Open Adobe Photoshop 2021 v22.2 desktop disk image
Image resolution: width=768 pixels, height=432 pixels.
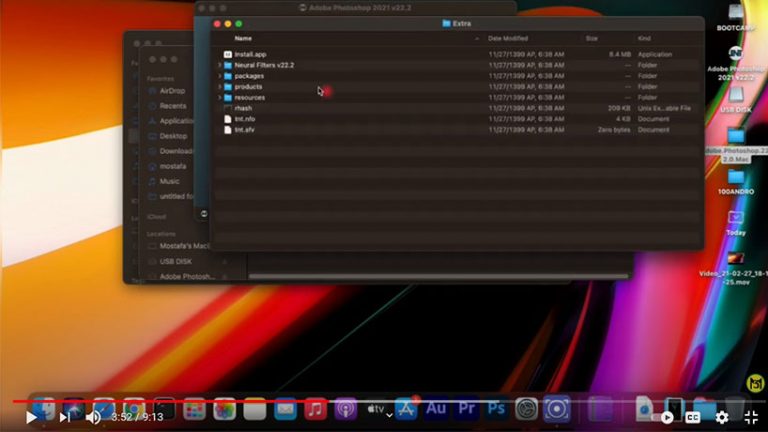736,63
